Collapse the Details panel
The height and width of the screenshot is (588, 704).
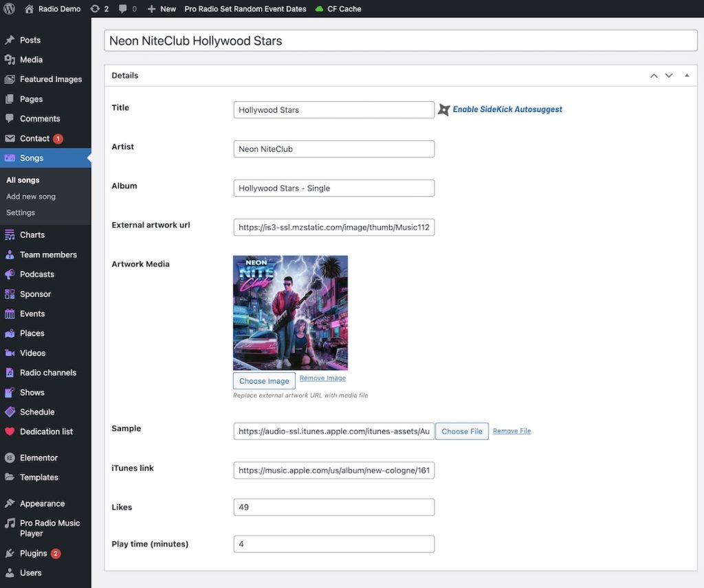[x=686, y=75]
